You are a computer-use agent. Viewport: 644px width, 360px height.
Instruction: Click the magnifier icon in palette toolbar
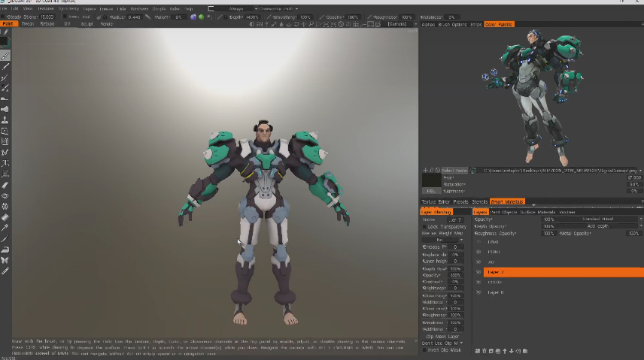(x=431, y=171)
